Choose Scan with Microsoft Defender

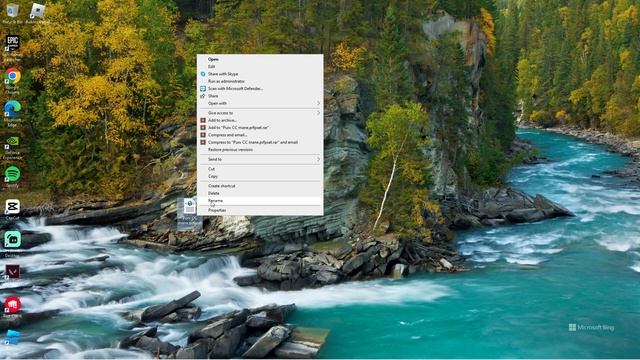pyautogui.click(x=260, y=89)
